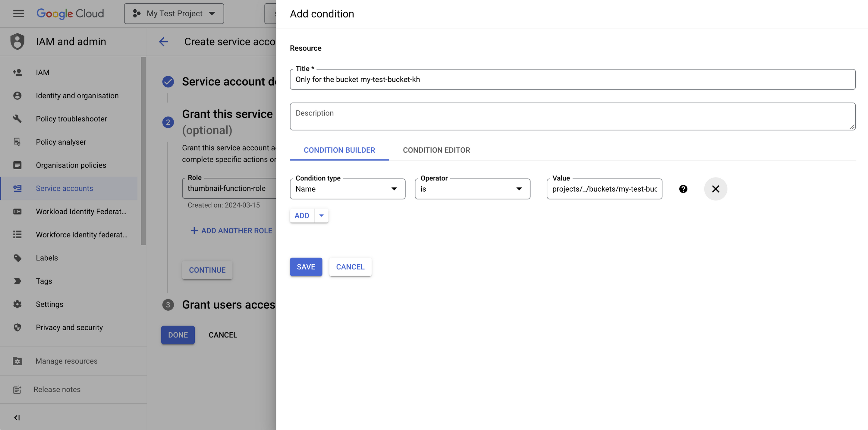Collapse the sidebar using bottom arrow icon

(x=17, y=418)
